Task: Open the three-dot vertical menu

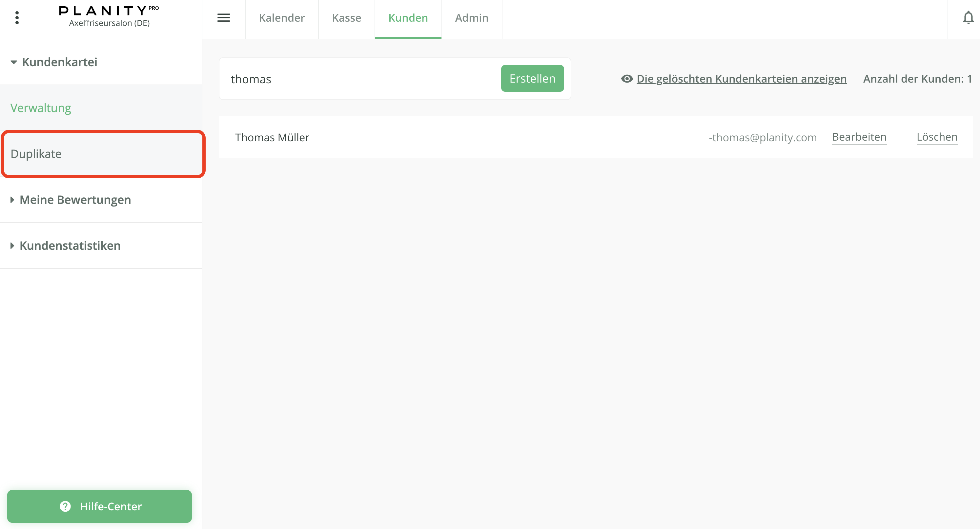Action: point(17,18)
